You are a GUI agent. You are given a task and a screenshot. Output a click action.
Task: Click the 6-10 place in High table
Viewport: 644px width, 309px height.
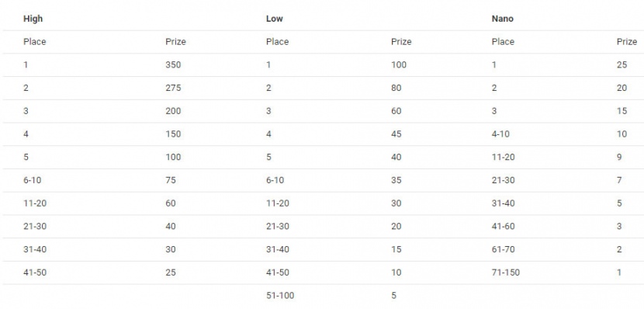pos(32,180)
